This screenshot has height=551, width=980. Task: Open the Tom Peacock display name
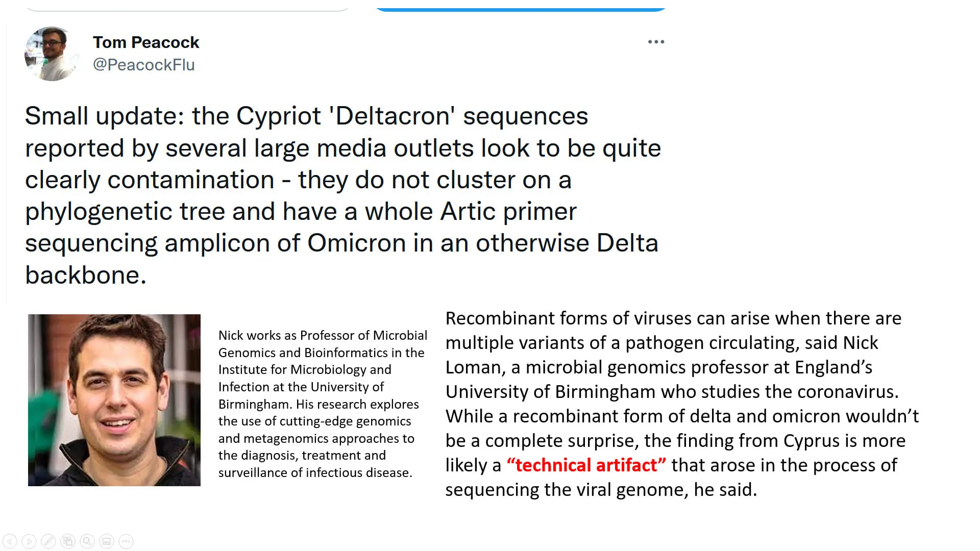(x=146, y=42)
